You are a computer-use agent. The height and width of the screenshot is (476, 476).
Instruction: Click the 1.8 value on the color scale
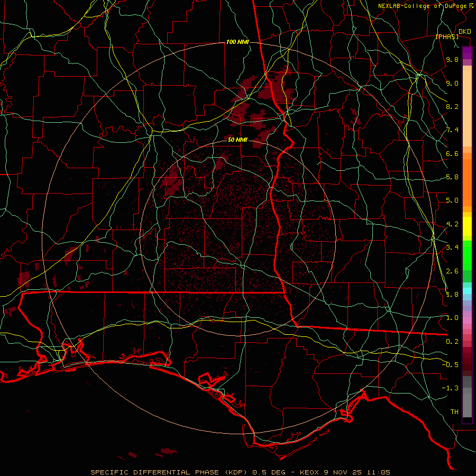(452, 295)
